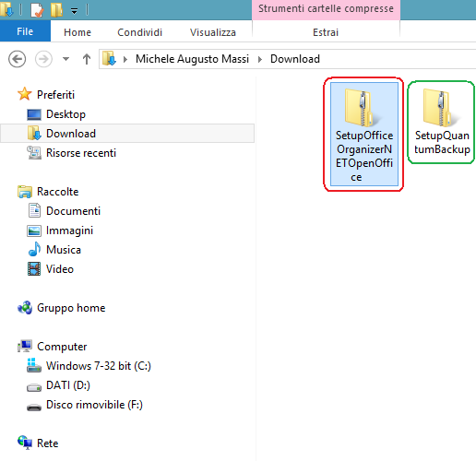This screenshot has width=476, height=461.
Task: Open Disco rimovibile (F:)
Action: [94, 405]
